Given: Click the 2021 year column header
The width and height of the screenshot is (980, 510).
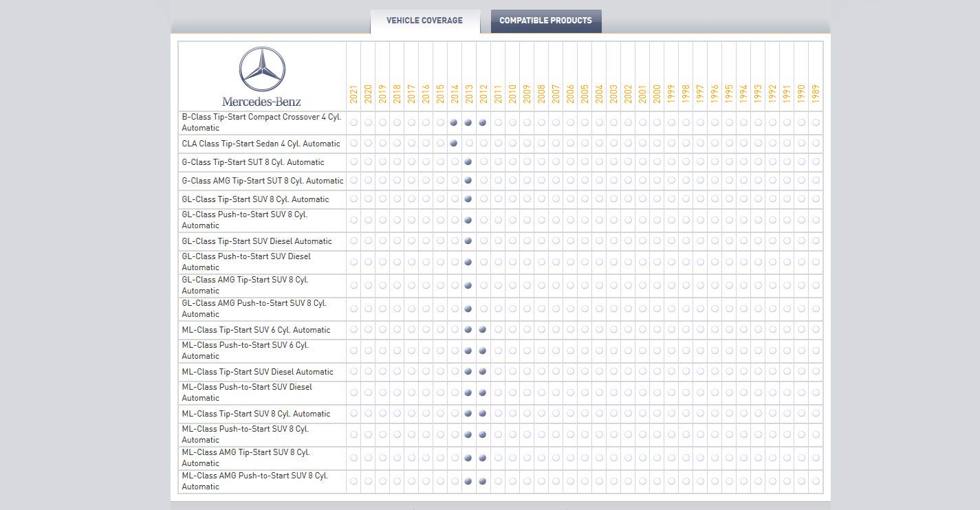Looking at the screenshot, I should pyautogui.click(x=353, y=94).
